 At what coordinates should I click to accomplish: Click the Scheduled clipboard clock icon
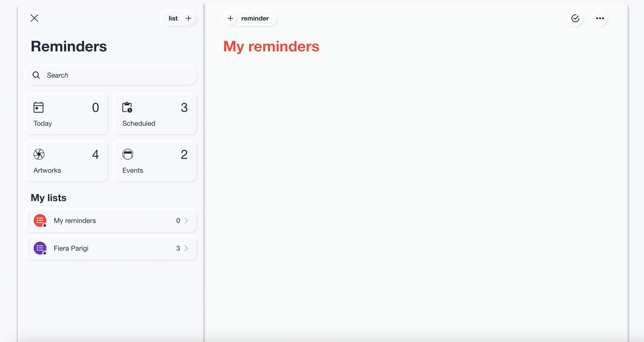coord(127,107)
